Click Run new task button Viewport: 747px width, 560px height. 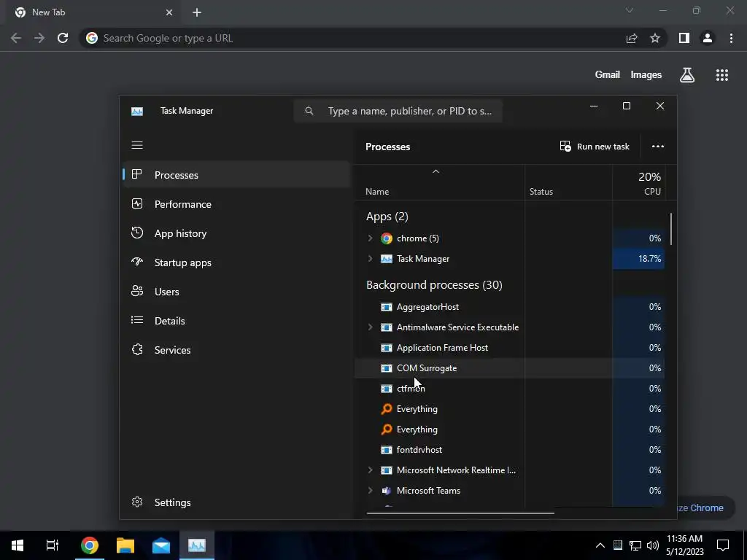[x=595, y=147]
